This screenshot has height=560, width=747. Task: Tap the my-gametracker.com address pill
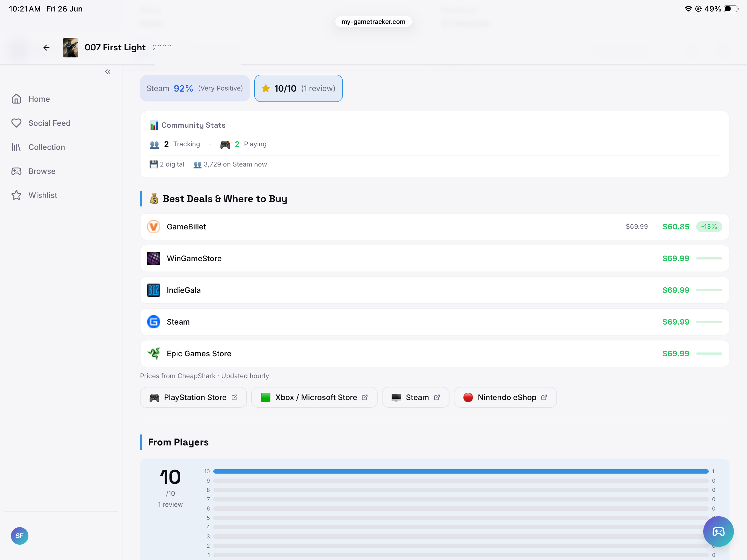click(373, 22)
